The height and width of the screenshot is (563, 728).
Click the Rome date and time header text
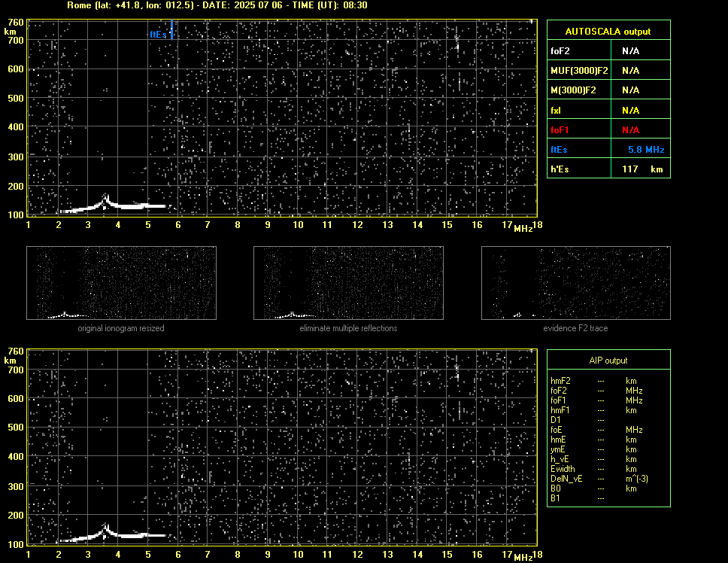tap(217, 5)
